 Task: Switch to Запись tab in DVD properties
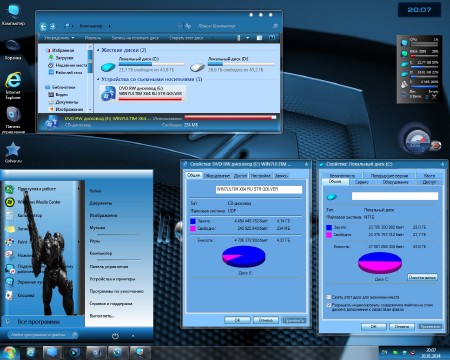pos(281,176)
